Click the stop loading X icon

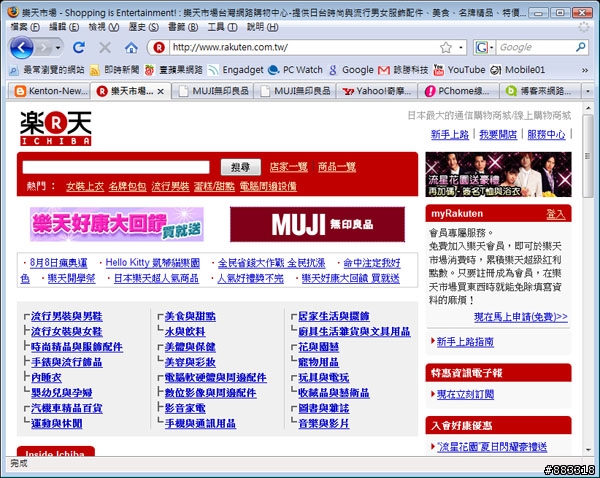coord(105,48)
